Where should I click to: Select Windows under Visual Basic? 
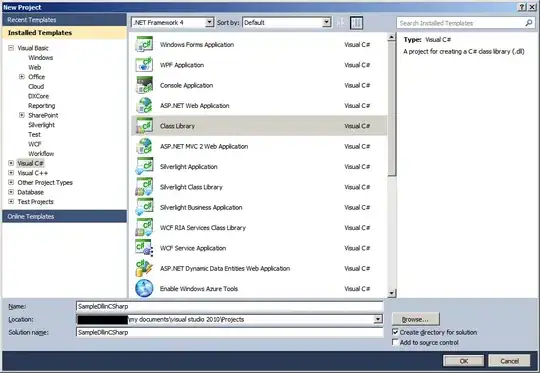(x=41, y=58)
